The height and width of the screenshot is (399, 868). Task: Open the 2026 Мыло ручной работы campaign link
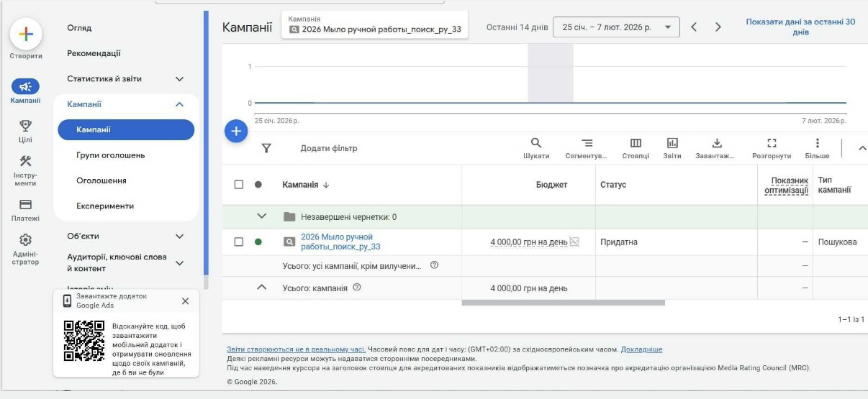coord(340,242)
